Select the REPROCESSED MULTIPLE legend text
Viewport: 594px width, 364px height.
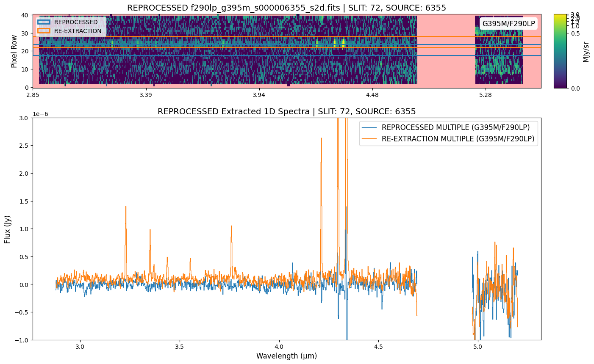(x=455, y=127)
